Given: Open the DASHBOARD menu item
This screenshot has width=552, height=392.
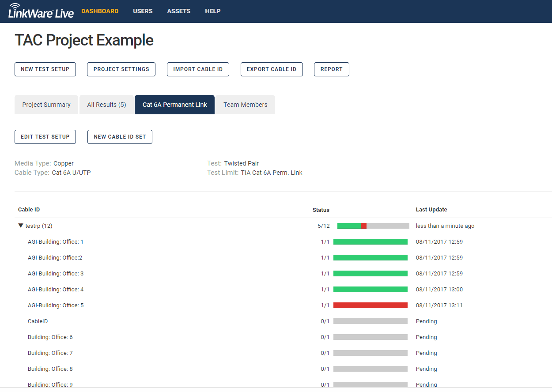Looking at the screenshot, I should point(100,11).
